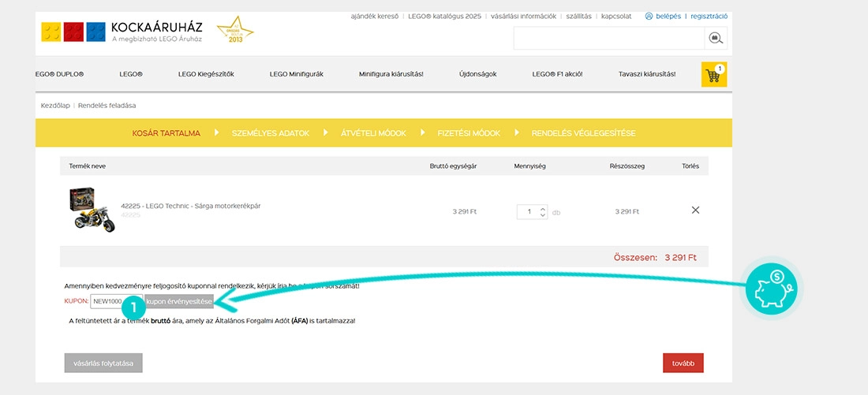Viewport: 868px width, 395px height.
Task: Focus the site search box
Action: click(608, 38)
